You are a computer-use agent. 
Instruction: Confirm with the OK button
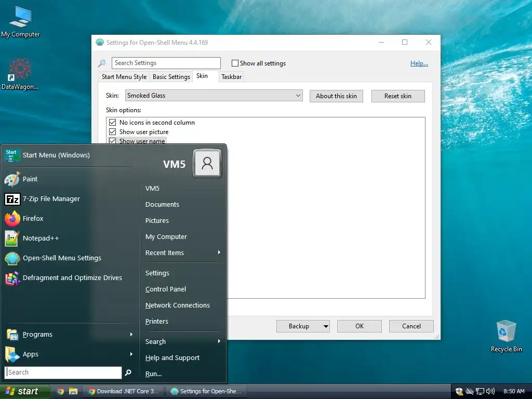(360, 326)
